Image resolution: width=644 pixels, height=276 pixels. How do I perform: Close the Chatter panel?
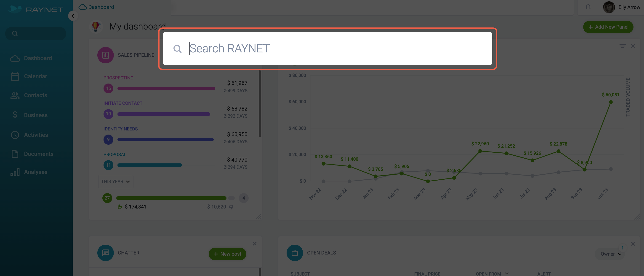tap(255, 244)
